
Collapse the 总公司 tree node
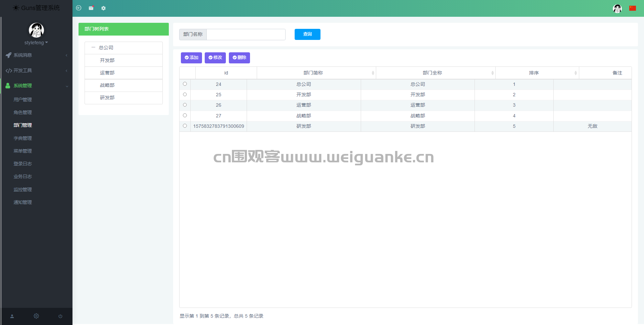[x=93, y=48]
